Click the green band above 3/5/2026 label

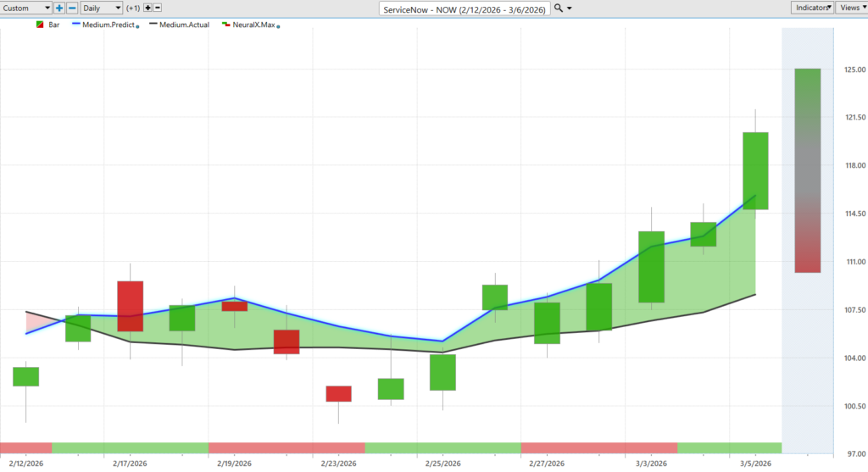pos(730,448)
